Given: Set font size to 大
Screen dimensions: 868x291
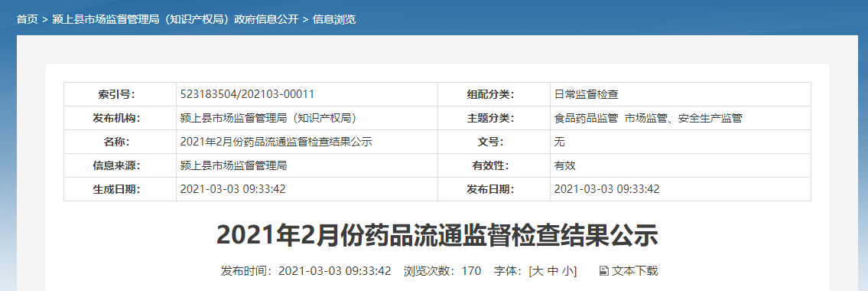Looking at the screenshot, I should click(538, 271).
